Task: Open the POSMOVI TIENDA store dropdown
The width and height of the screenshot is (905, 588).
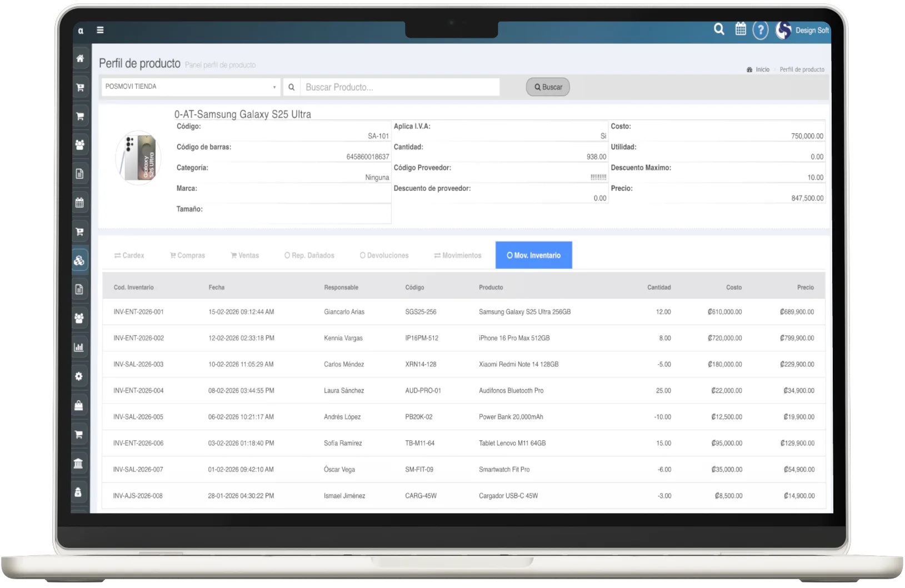Action: [x=190, y=87]
